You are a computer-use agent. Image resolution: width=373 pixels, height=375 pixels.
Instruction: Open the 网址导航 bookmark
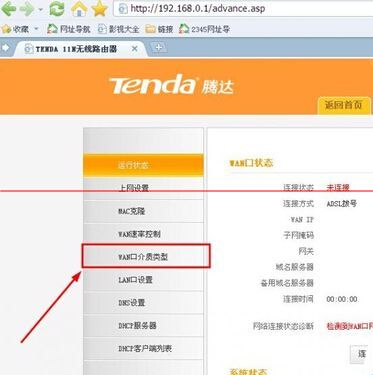pos(69,29)
